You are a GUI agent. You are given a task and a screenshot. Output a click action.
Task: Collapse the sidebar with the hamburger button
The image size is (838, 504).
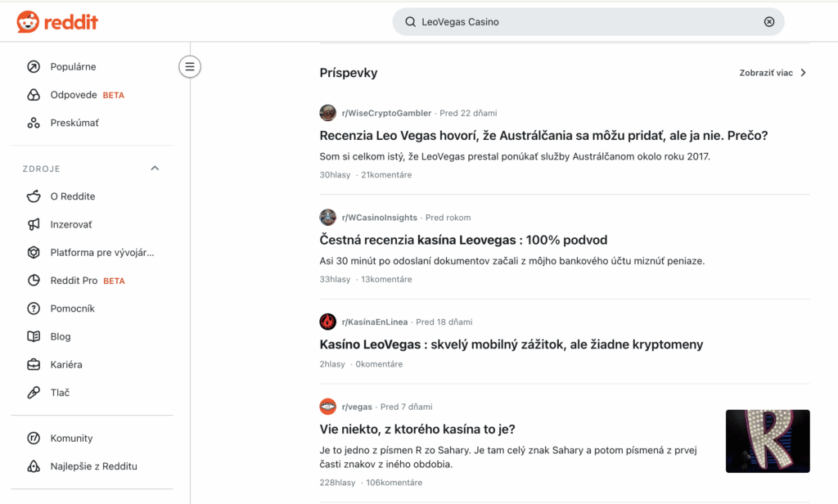tap(190, 67)
